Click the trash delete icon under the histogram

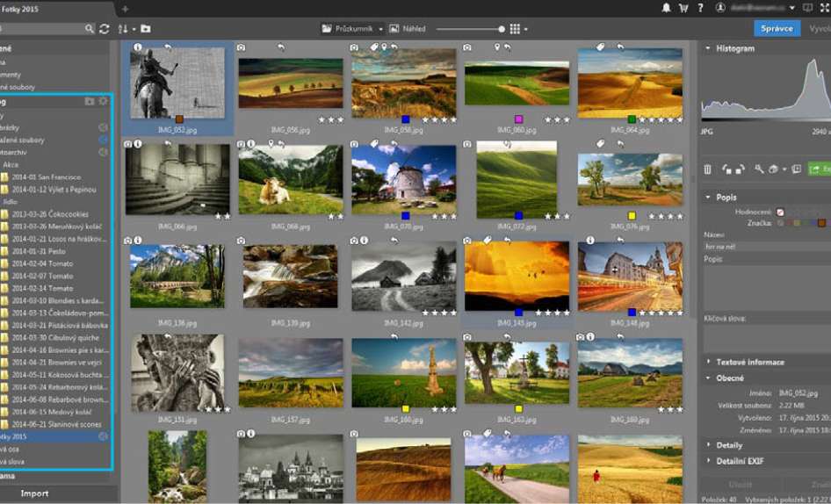pyautogui.click(x=709, y=169)
